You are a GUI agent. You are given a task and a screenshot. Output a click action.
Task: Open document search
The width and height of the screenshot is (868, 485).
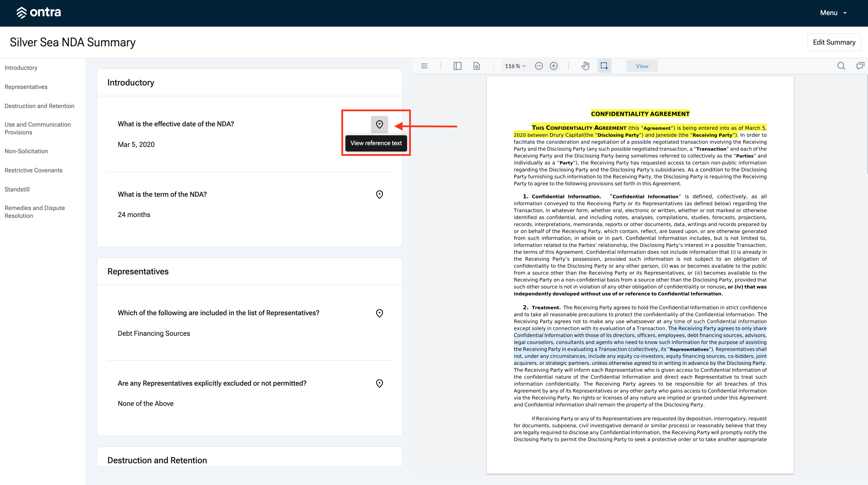(841, 66)
